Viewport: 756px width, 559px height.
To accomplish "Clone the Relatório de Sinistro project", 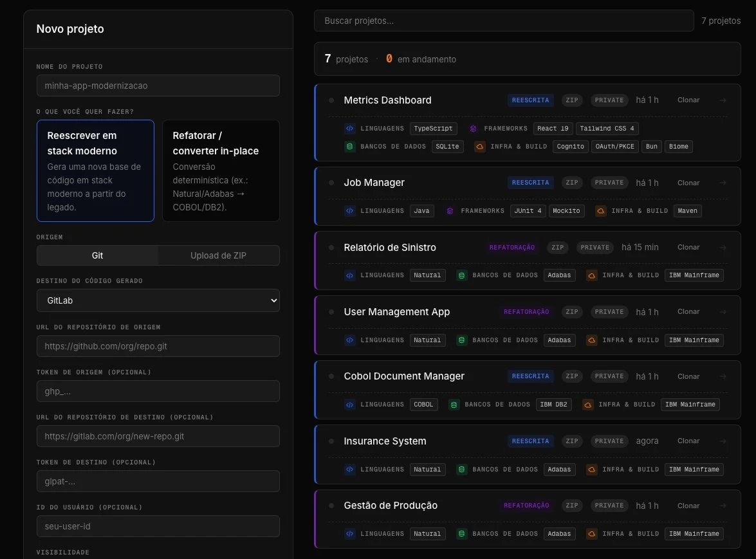I will (x=688, y=247).
